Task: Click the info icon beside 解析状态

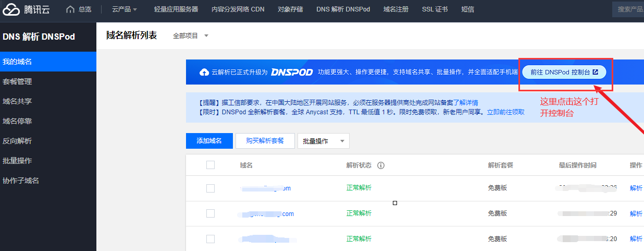Action: pyautogui.click(x=381, y=165)
